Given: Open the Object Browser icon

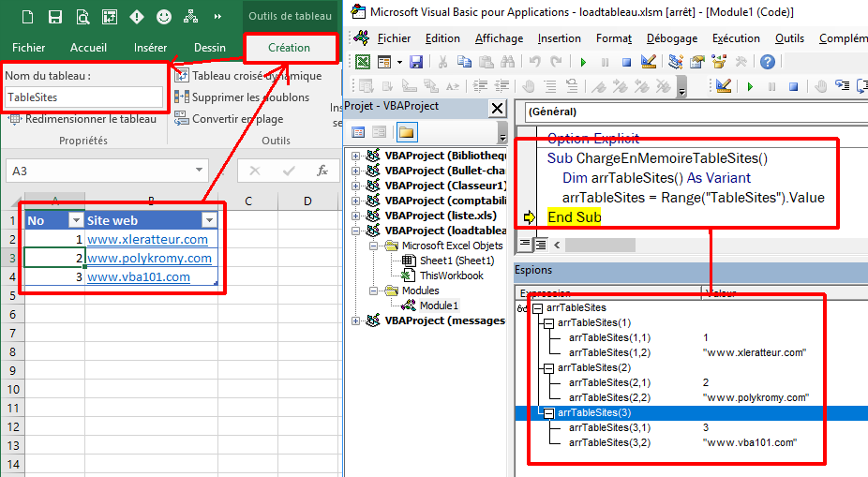Looking at the screenshot, I should click(x=719, y=62).
